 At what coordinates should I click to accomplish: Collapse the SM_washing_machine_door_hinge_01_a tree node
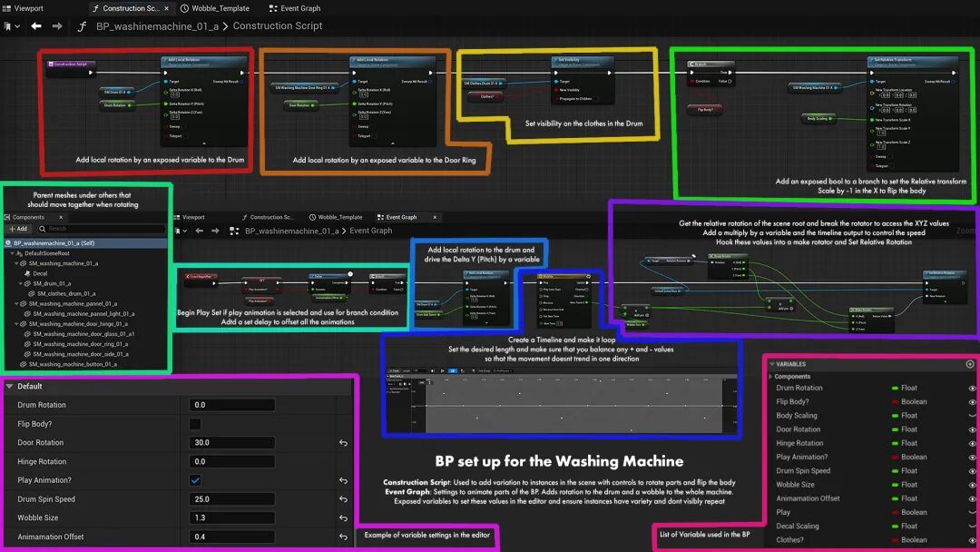16,324
